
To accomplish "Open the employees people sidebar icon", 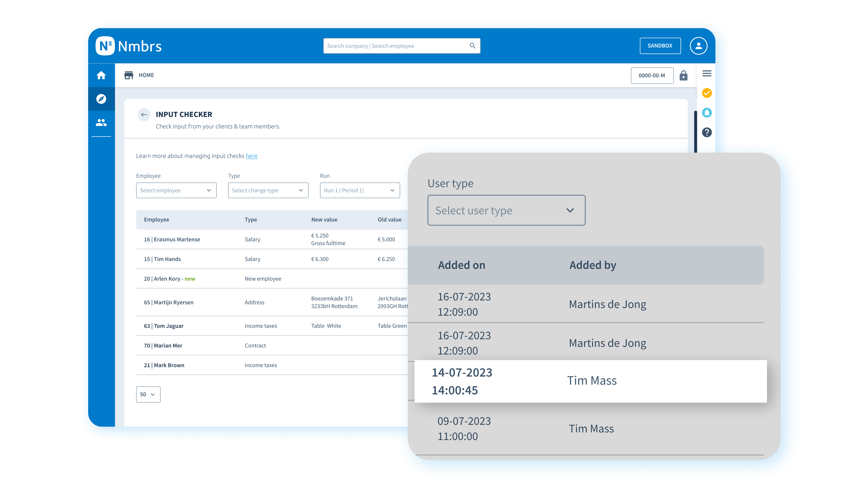I will pyautogui.click(x=101, y=122).
